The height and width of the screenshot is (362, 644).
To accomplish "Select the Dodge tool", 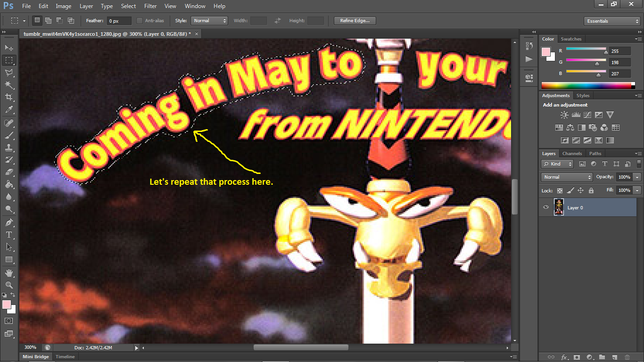I will [9, 209].
